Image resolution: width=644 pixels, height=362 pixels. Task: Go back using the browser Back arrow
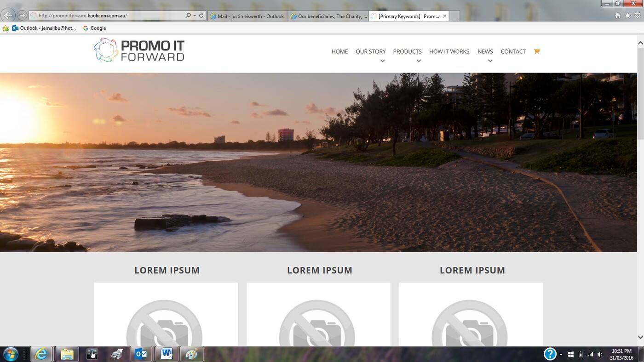point(8,15)
